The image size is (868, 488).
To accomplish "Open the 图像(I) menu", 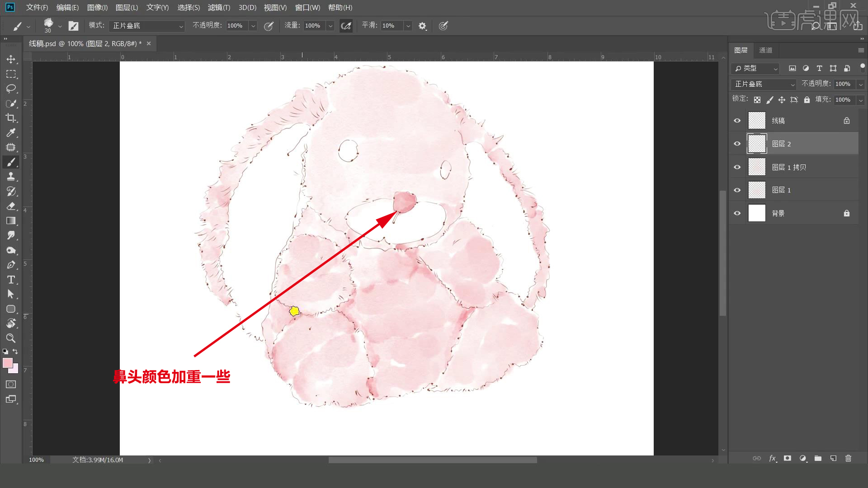I will tap(97, 8).
